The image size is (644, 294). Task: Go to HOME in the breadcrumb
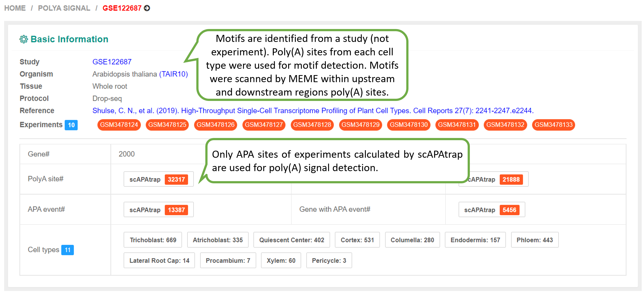(15, 8)
